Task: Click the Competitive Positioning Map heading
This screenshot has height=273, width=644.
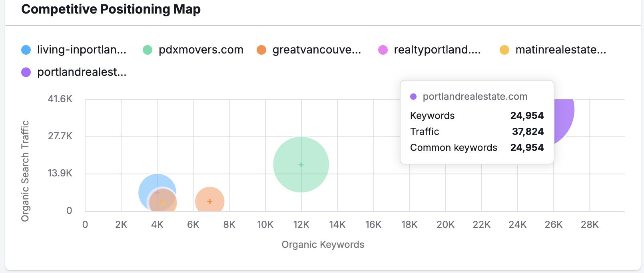Action: coord(111,9)
